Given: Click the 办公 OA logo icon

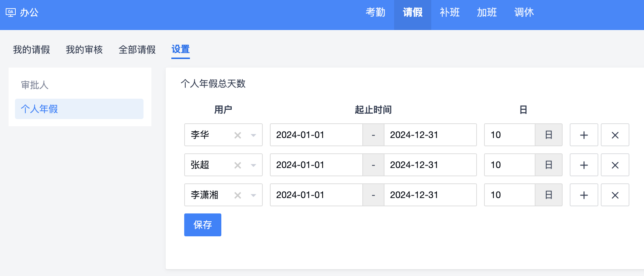Looking at the screenshot, I should pos(11,13).
